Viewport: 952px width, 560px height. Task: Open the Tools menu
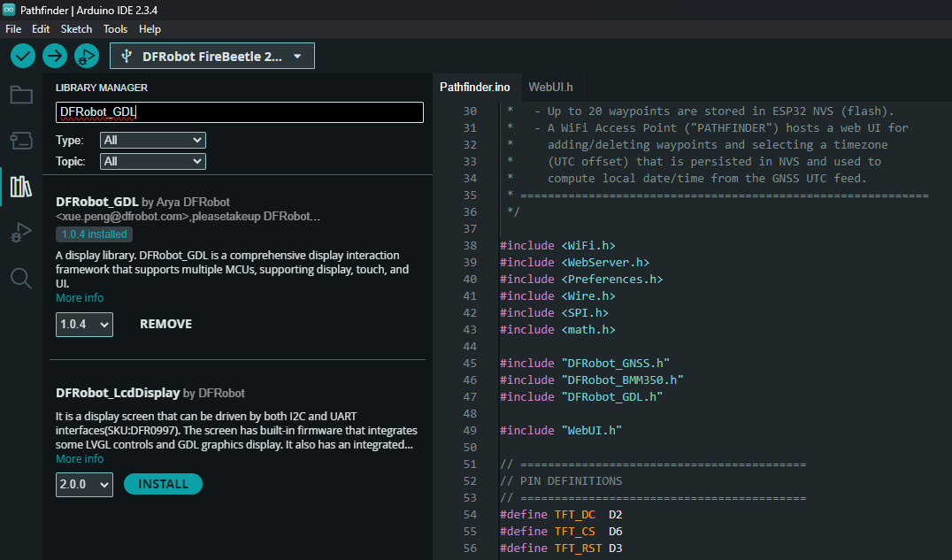tap(115, 29)
